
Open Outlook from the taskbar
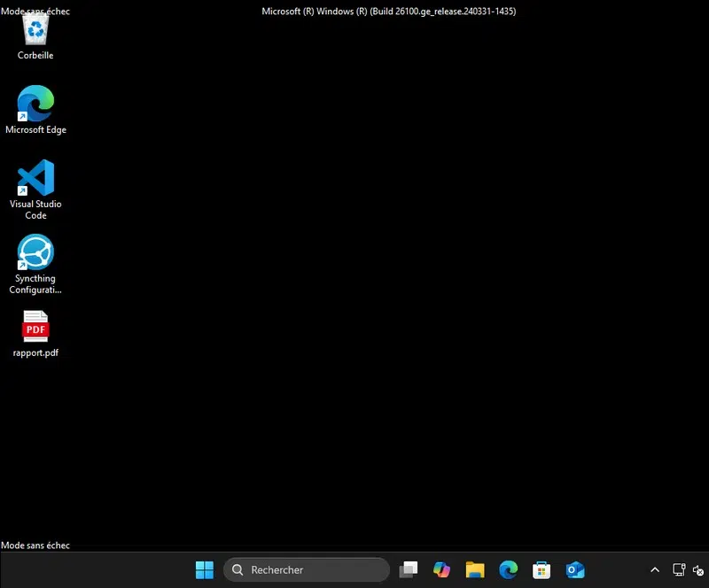574,570
